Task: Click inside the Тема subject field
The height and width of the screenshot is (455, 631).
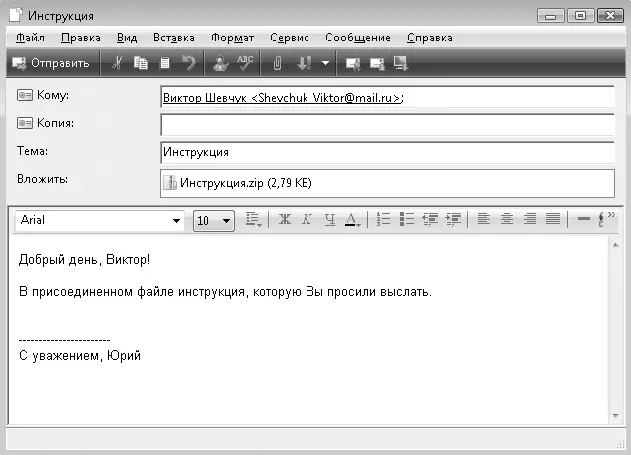Action: click(387, 152)
